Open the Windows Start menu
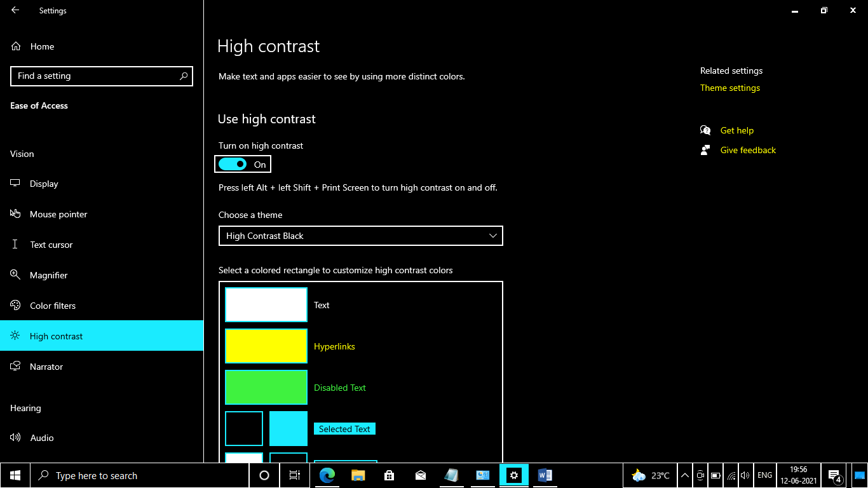The height and width of the screenshot is (488, 868). pyautogui.click(x=15, y=475)
